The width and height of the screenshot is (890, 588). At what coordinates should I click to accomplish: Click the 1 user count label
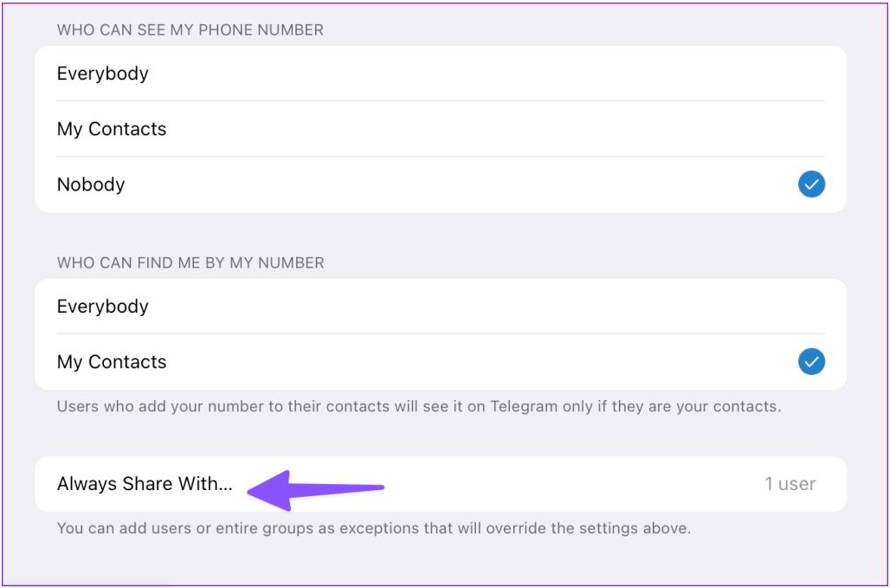pyautogui.click(x=790, y=484)
